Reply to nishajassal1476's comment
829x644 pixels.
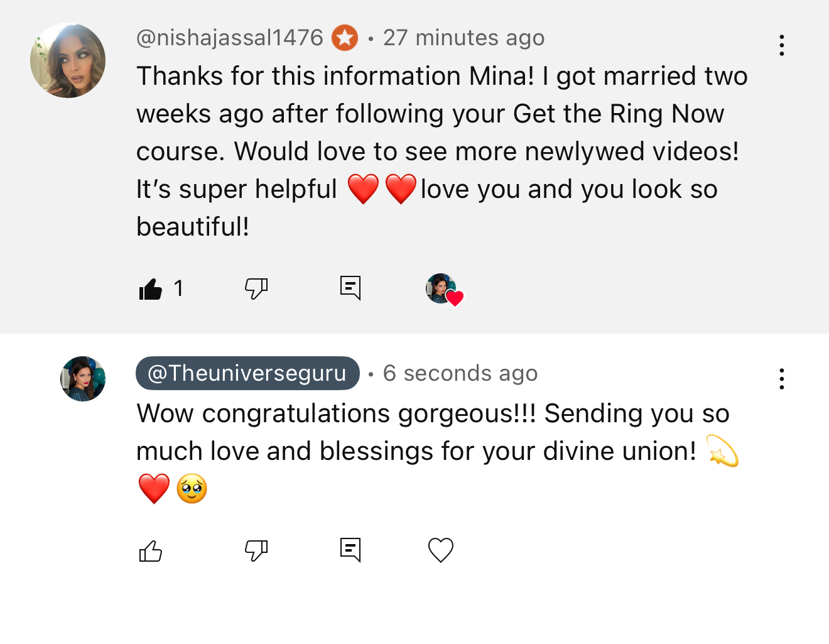tap(350, 288)
